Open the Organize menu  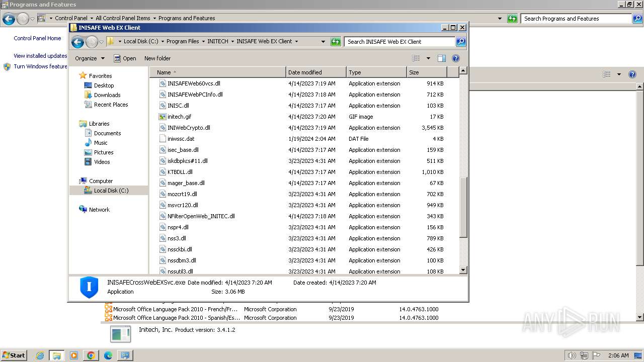90,58
